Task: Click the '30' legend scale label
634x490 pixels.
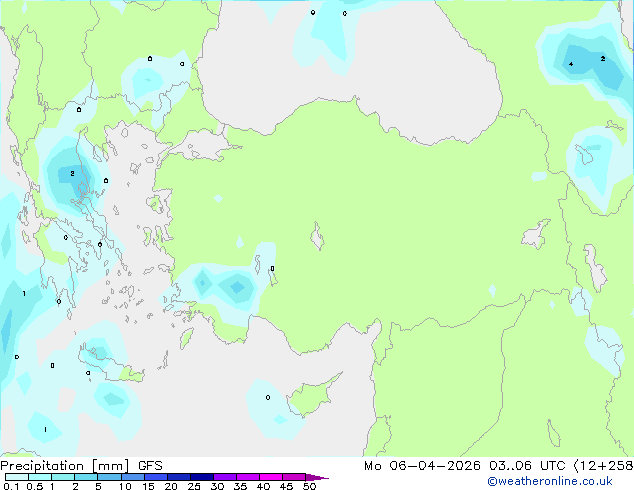Action: 217,486
